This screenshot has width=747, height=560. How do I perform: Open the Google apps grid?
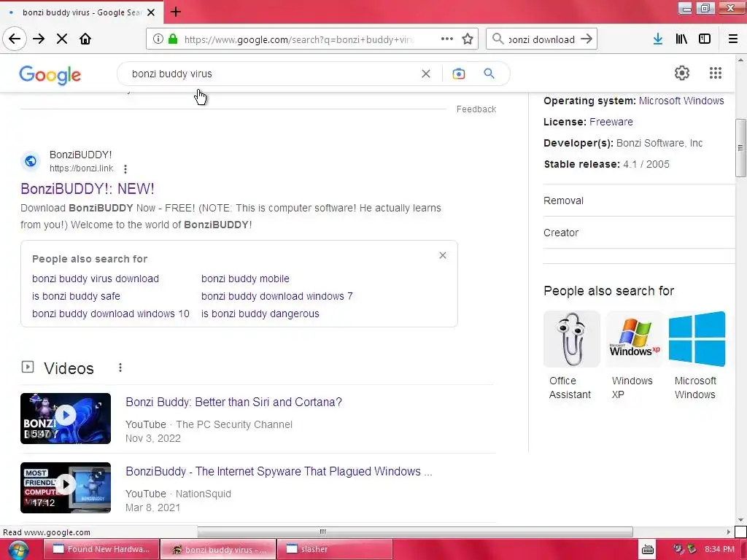point(715,73)
